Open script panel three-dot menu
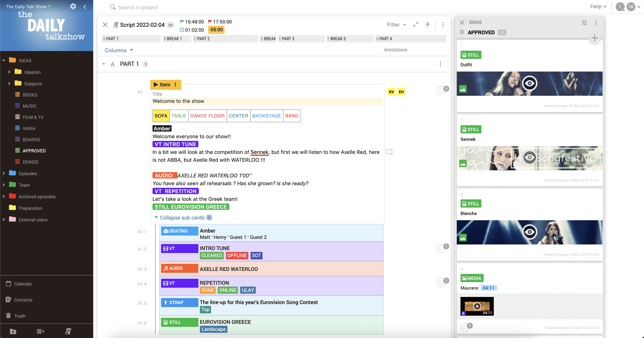 coord(443,25)
